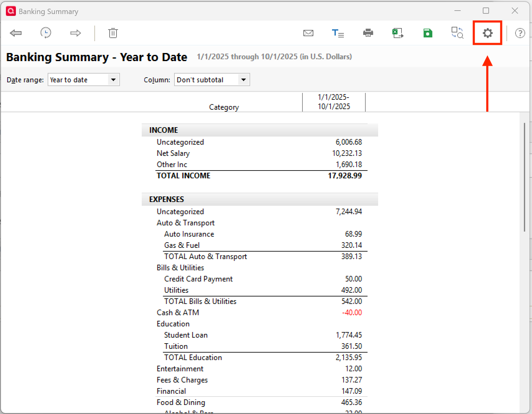Screen dimensions: 532x414
Task: Click the Category column header
Action: click(x=224, y=107)
